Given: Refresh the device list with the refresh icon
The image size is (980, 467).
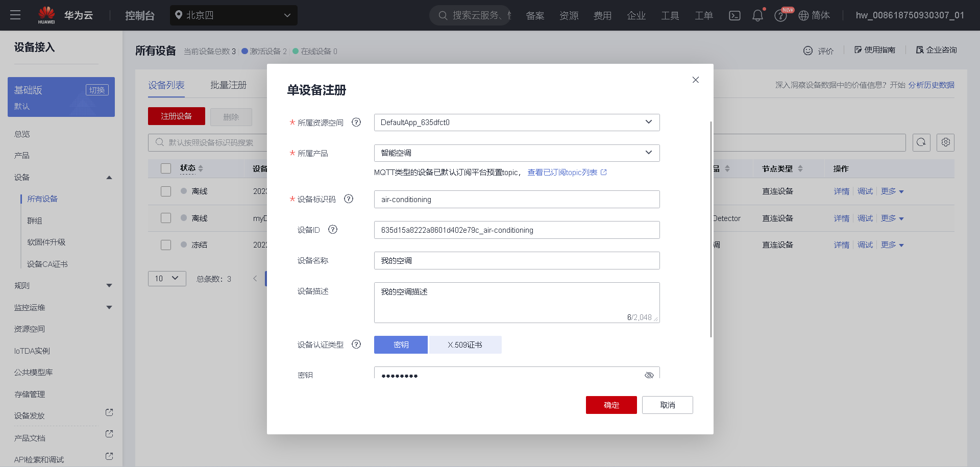Looking at the screenshot, I should [921, 142].
